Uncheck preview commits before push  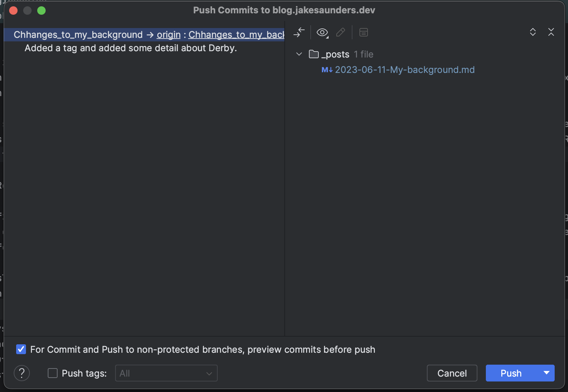(x=21, y=349)
